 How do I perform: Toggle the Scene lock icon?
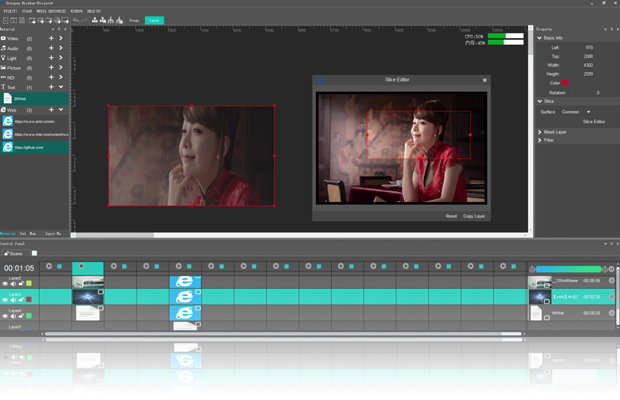[6, 253]
